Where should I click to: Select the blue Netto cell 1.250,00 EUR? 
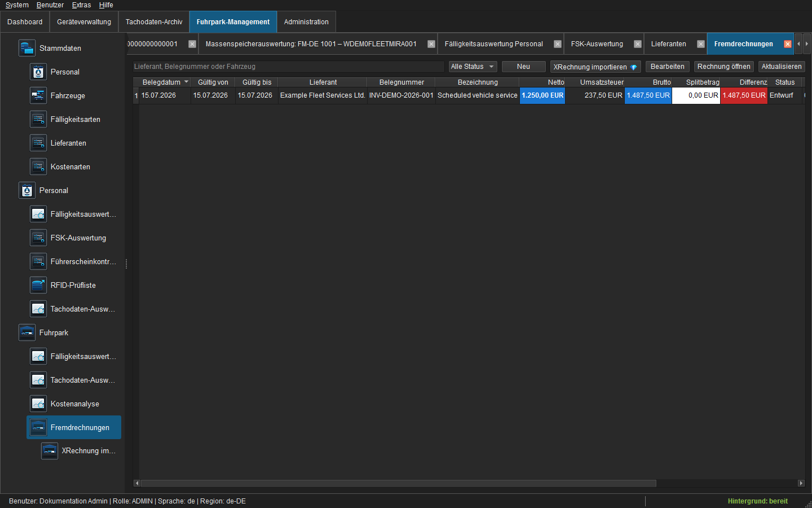(x=542, y=95)
